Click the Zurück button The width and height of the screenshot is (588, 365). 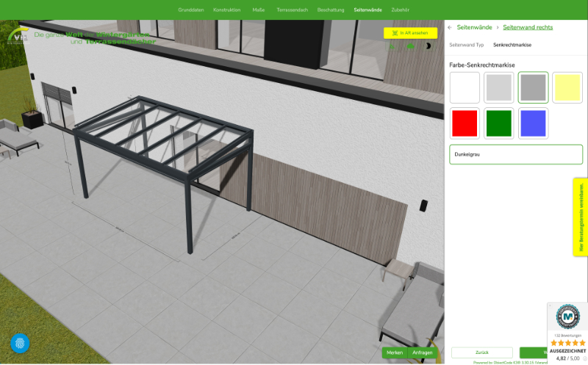pyautogui.click(x=481, y=353)
